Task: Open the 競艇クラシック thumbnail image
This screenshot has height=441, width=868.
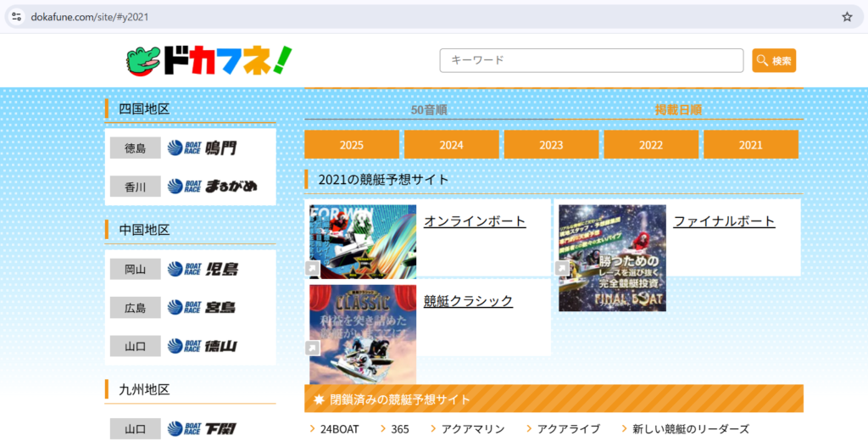Action: [x=363, y=335]
